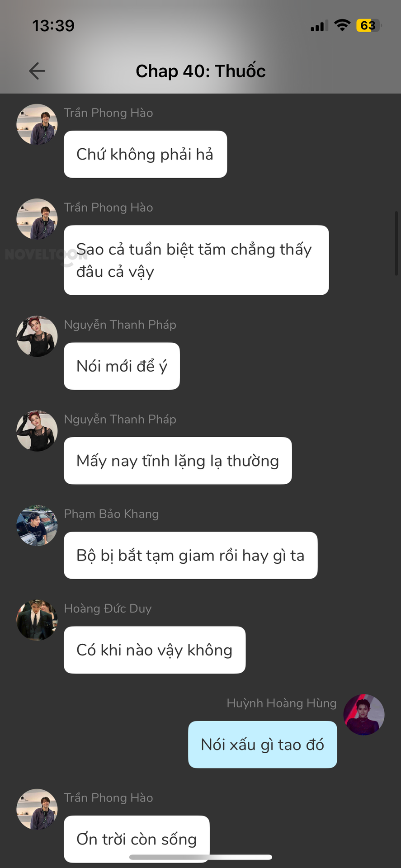Tap the 'Sao cả tuần biệt tăm' message
This screenshot has height=868, width=401.
[196, 260]
